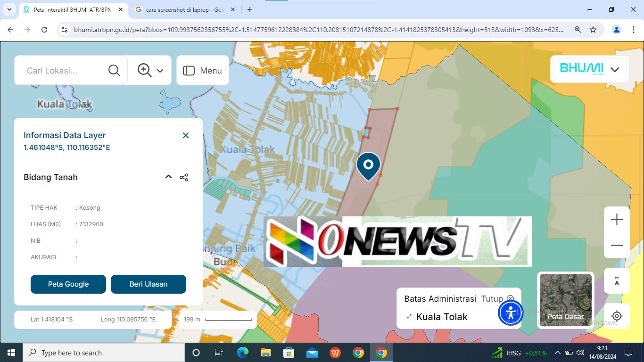Image resolution: width=644 pixels, height=362 pixels.
Task: Open Cortana circle icon on taskbar
Action: coord(196,353)
